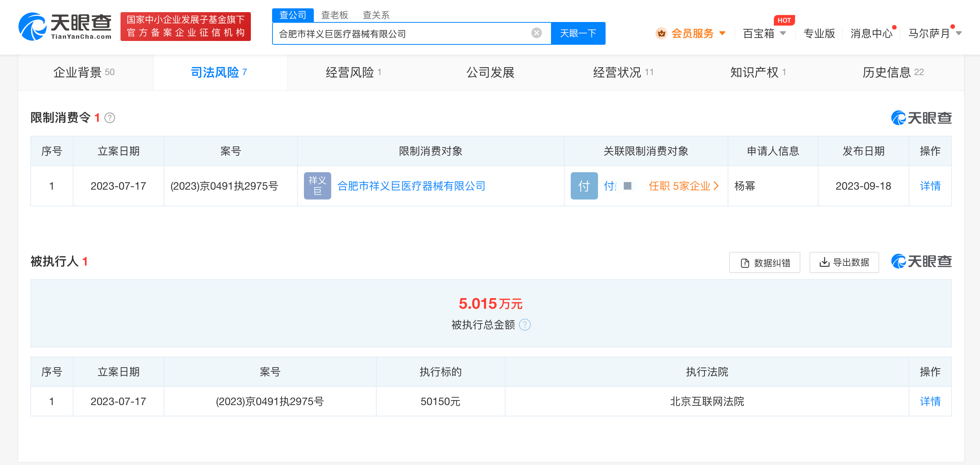Expand 任职 5家企业 chevron

pos(716,186)
